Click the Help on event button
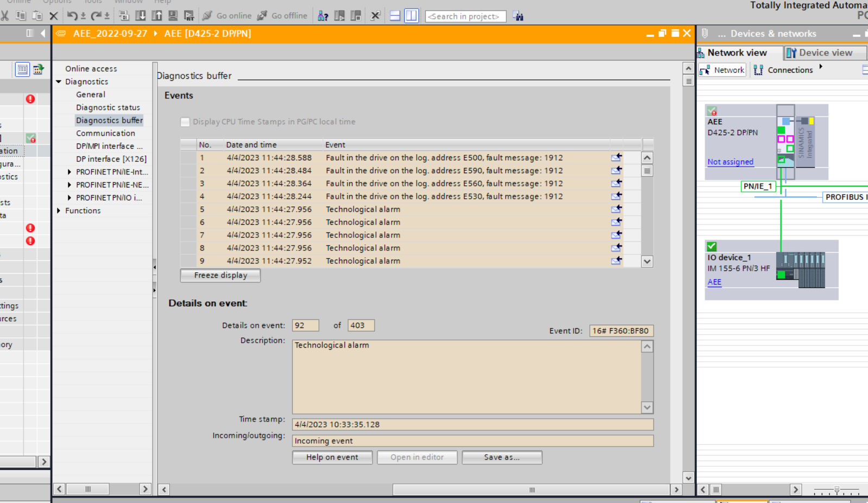The width and height of the screenshot is (868, 503). click(x=332, y=457)
